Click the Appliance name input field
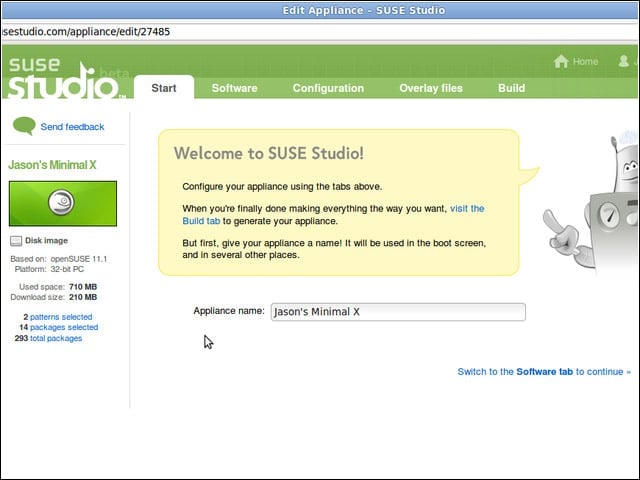This screenshot has height=480, width=640. coord(398,312)
